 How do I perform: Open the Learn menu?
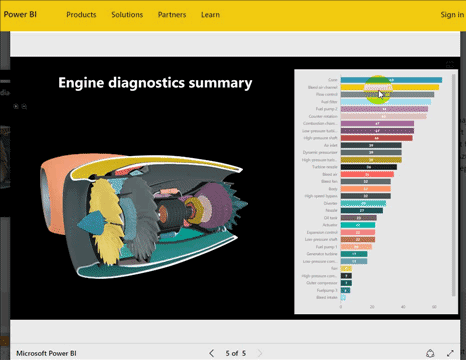click(210, 15)
